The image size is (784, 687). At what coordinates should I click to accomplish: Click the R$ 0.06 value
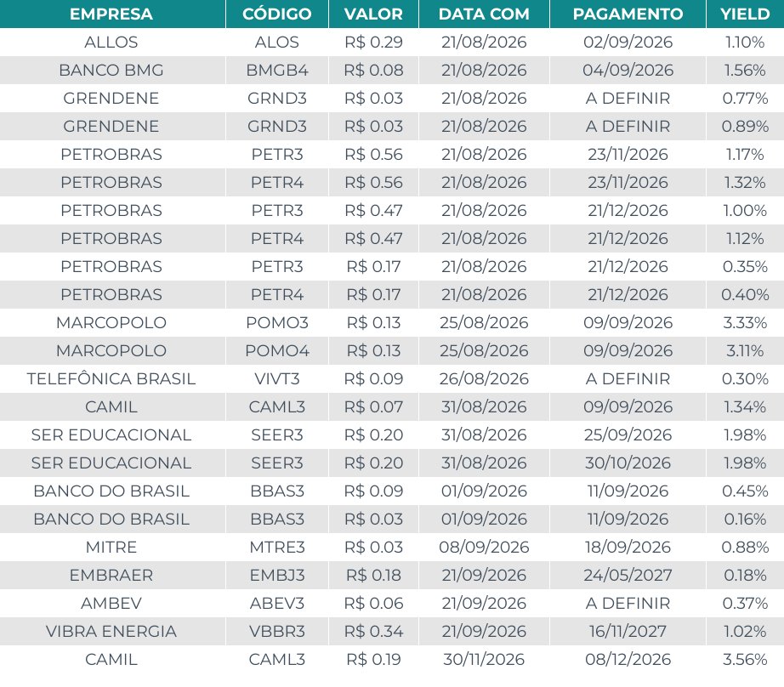(373, 603)
